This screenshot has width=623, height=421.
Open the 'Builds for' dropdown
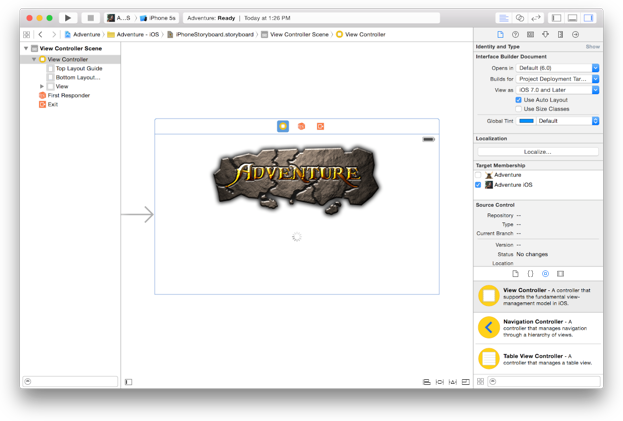coord(557,79)
